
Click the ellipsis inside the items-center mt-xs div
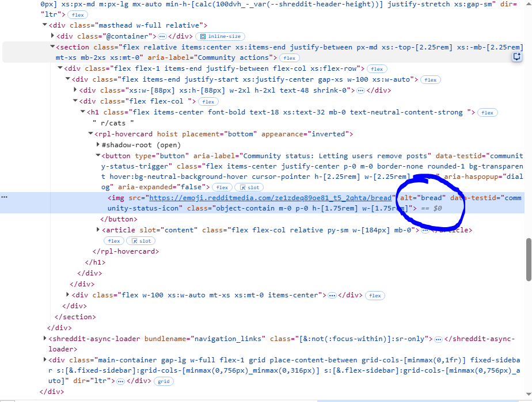coord(332,296)
